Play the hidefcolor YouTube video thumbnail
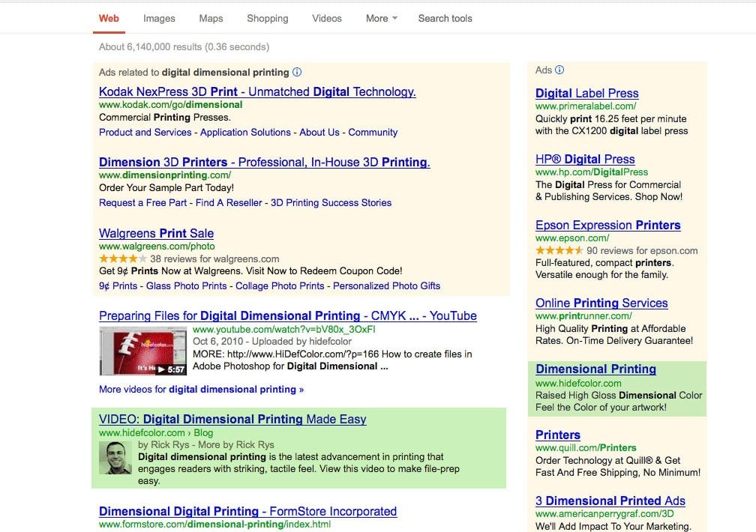Viewport: 756px width, 532px height. tap(142, 351)
